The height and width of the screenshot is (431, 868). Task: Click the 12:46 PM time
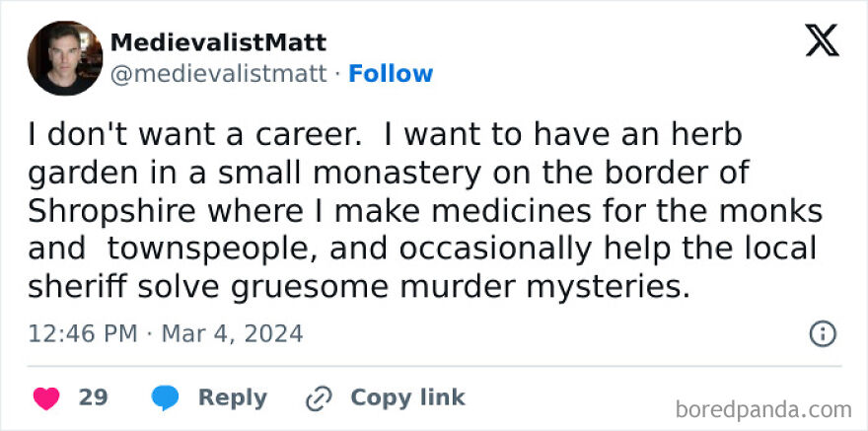click(x=83, y=333)
